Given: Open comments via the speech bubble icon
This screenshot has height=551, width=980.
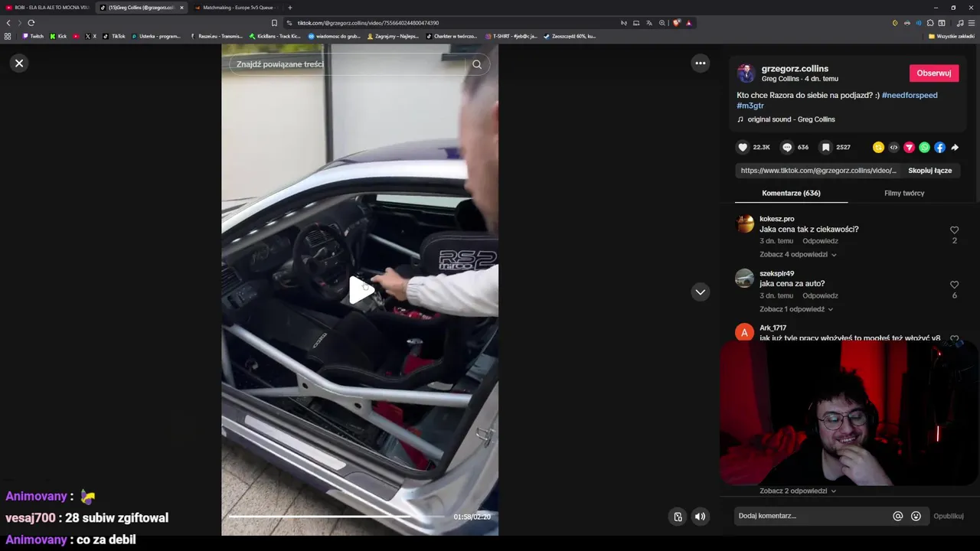Looking at the screenshot, I should [x=787, y=147].
